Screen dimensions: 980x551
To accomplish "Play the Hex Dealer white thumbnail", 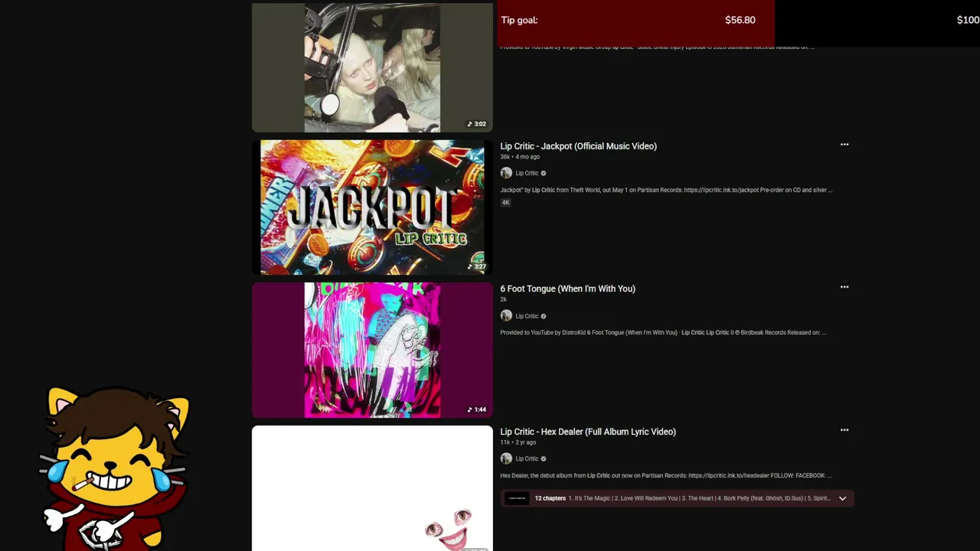I will coord(372,488).
